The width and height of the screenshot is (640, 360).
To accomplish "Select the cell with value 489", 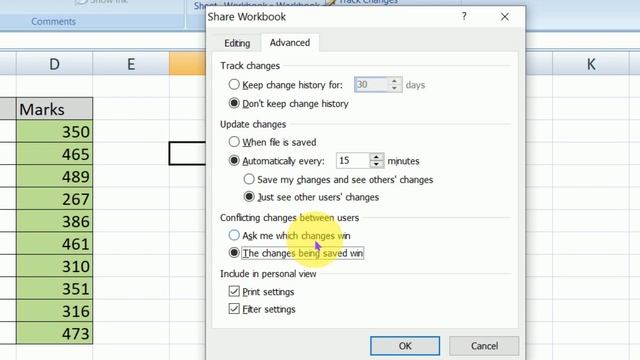I will click(x=54, y=176).
